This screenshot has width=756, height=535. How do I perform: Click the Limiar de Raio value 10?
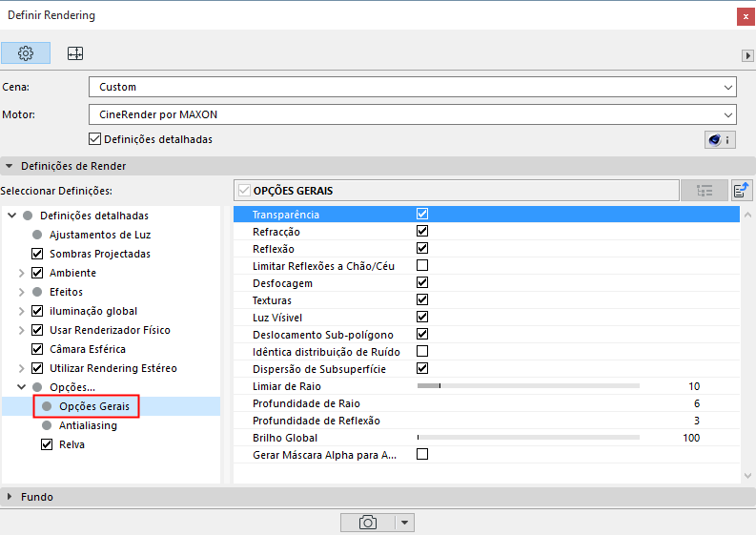click(x=694, y=386)
